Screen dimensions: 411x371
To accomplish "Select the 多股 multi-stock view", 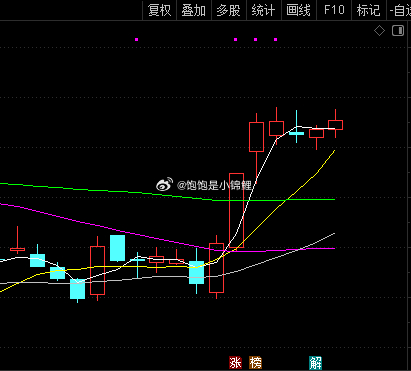I will (x=229, y=10).
